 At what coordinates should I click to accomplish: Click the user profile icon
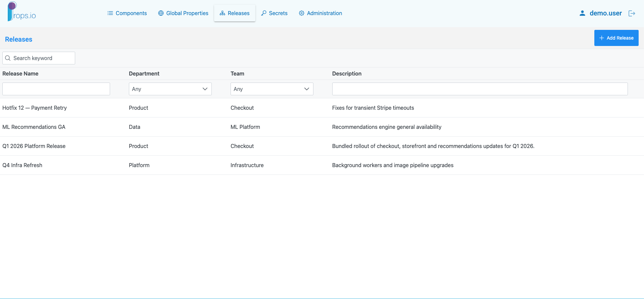(582, 13)
